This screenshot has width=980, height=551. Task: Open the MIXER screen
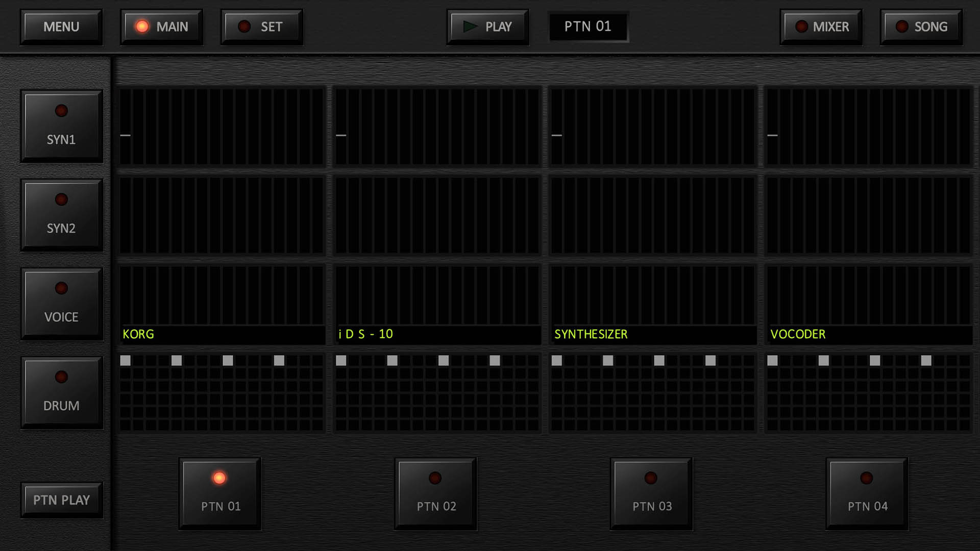pyautogui.click(x=821, y=27)
